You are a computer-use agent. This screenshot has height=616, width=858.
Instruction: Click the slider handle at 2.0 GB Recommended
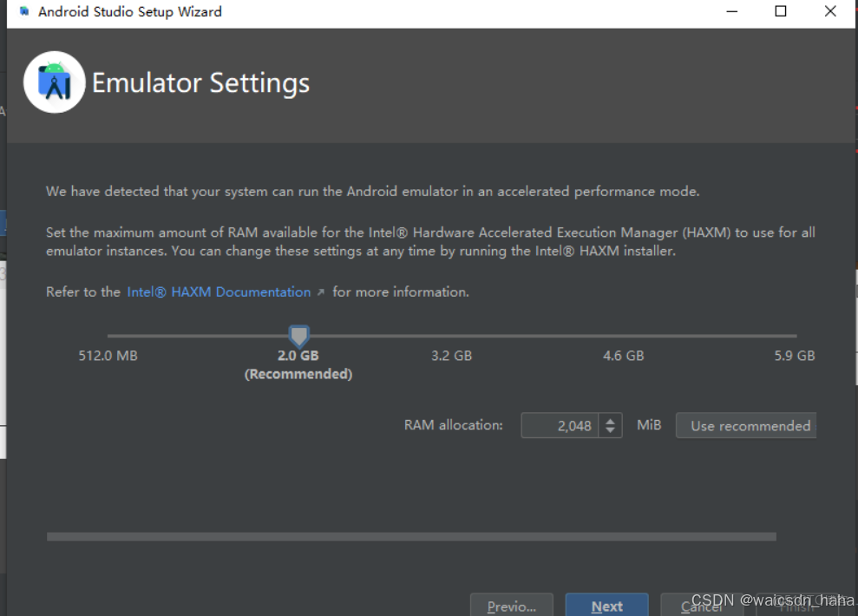coord(298,336)
